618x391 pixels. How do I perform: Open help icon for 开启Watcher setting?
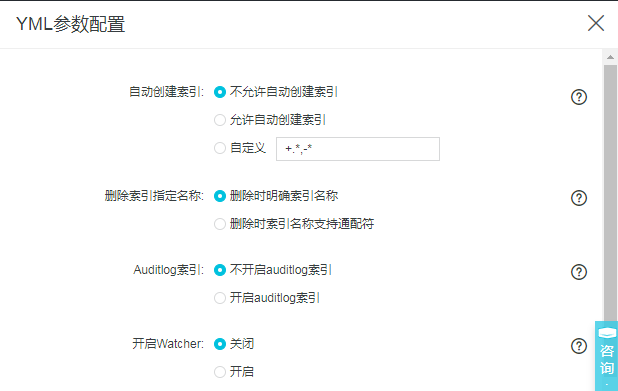coord(579,346)
